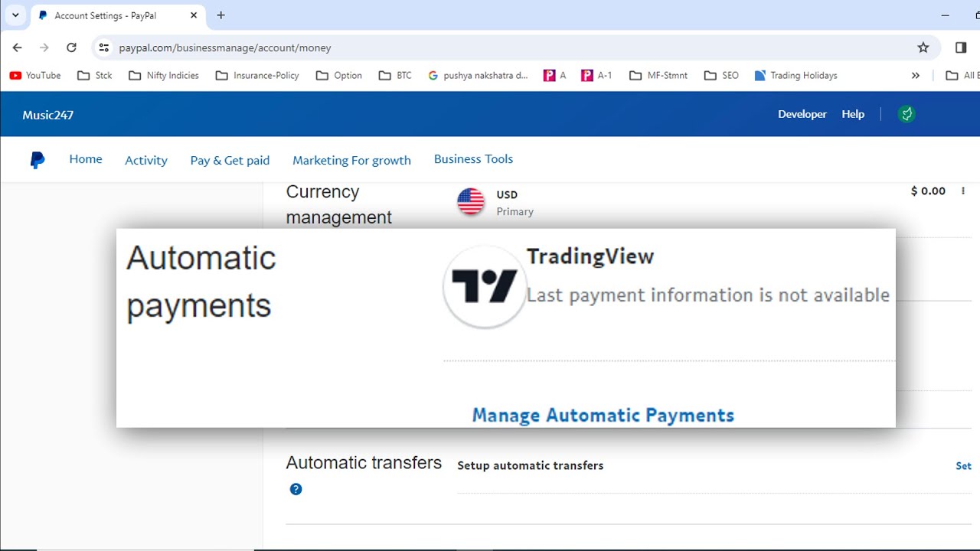Viewport: 980px width, 551px height.
Task: Click the site information icon in address bar
Action: 104,47
